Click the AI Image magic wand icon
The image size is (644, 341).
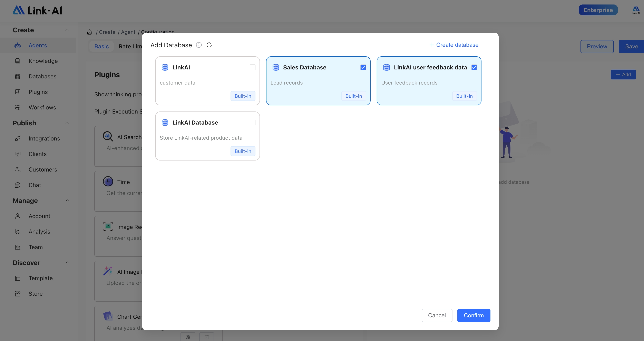tap(108, 271)
